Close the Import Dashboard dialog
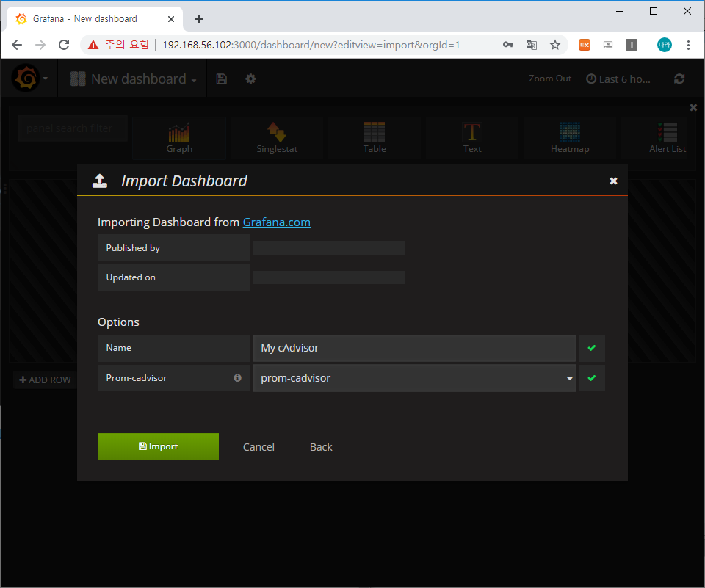The height and width of the screenshot is (588, 705). (613, 181)
